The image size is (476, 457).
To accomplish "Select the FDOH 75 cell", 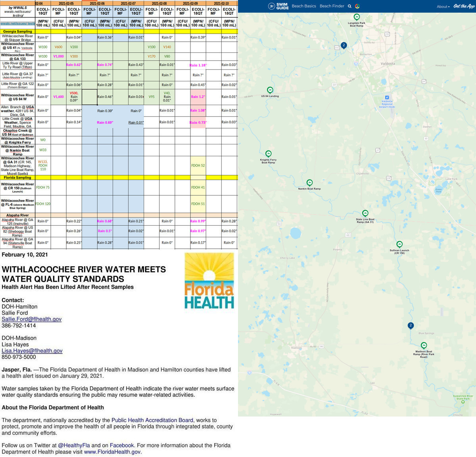I will click(x=43, y=187).
